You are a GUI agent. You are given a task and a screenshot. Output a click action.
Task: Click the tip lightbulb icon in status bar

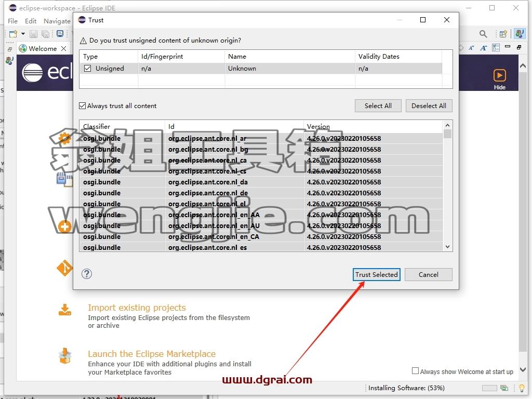tap(522, 388)
